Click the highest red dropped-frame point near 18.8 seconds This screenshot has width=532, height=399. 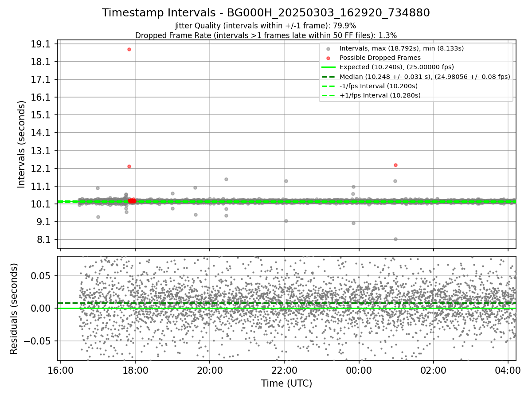[129, 49]
